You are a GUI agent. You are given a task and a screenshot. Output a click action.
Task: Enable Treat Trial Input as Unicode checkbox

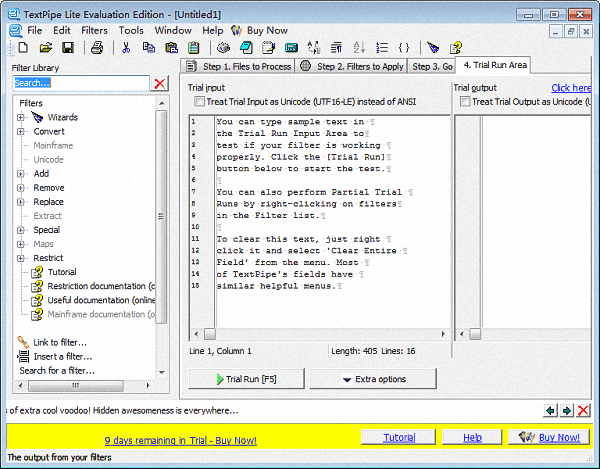(x=199, y=102)
